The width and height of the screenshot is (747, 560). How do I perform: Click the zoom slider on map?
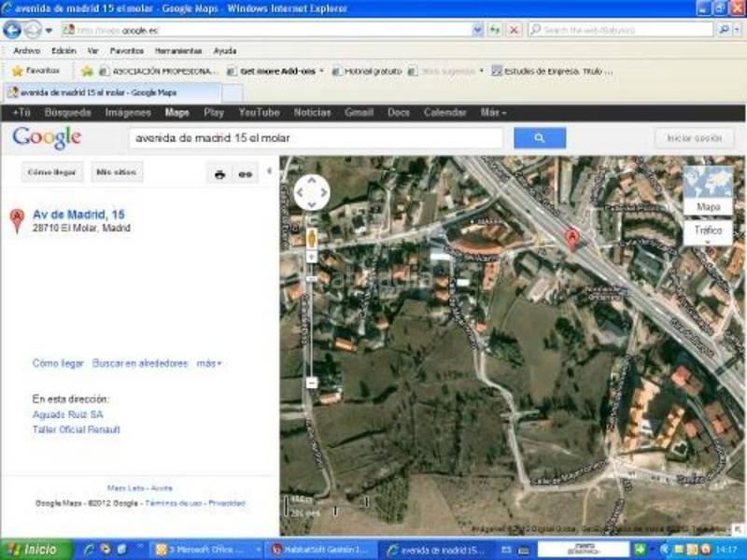click(x=311, y=317)
